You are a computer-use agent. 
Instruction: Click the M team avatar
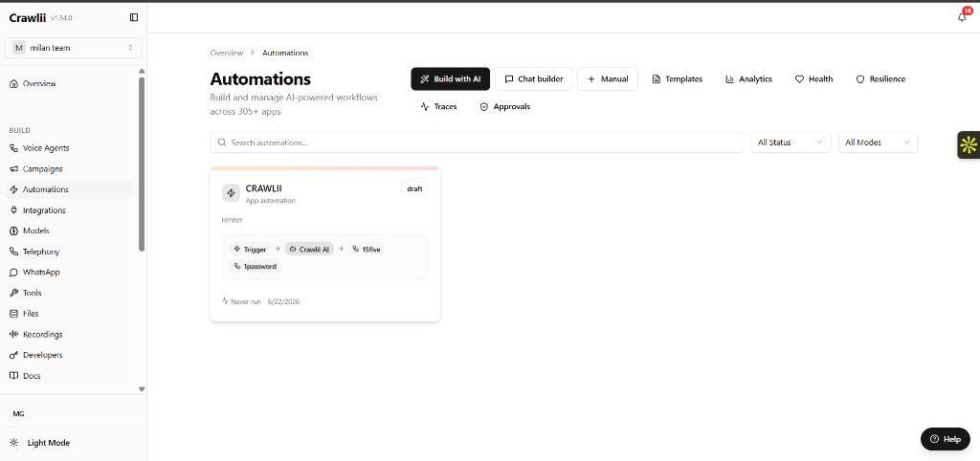tap(19, 48)
